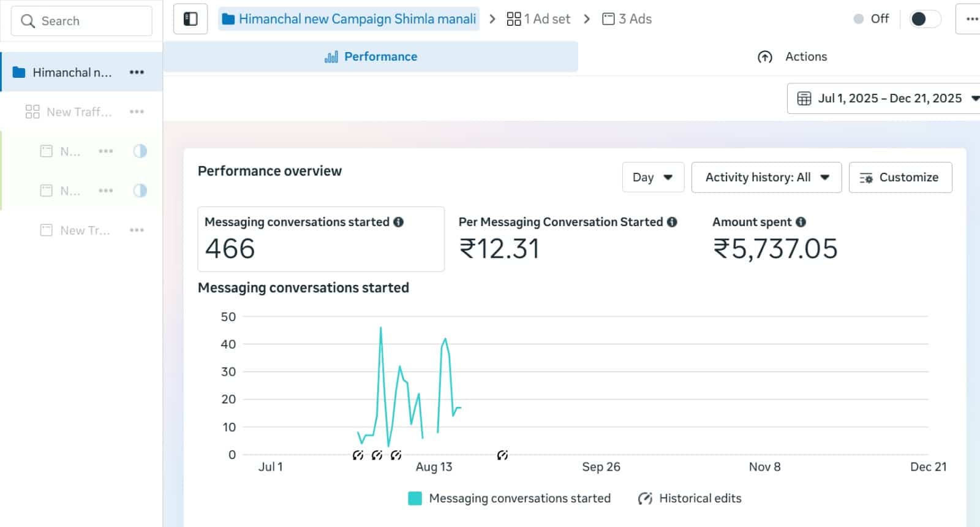Image resolution: width=980 pixels, height=527 pixels.
Task: Toggle the first ad's status switch
Action: pos(140,151)
